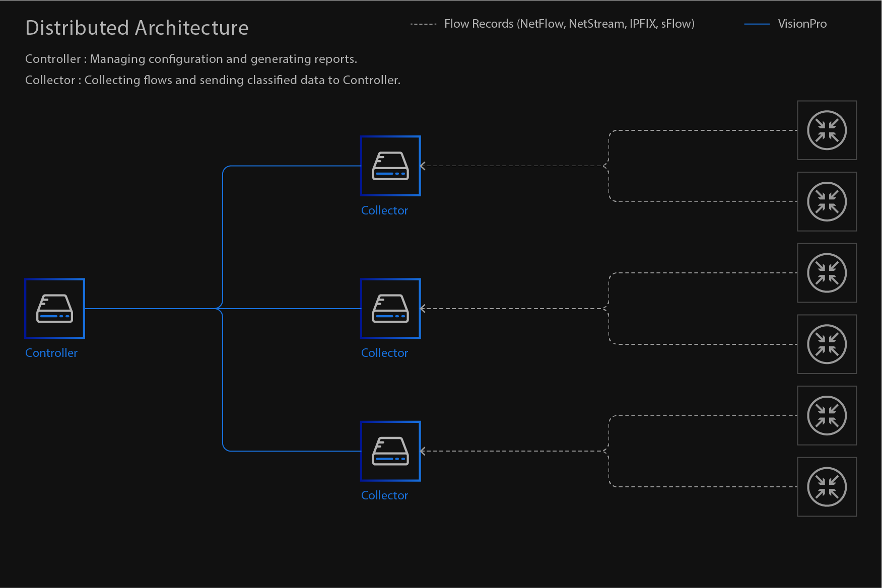Select the fourth router icon from the top
The width and height of the screenshot is (882, 588).
827,344
